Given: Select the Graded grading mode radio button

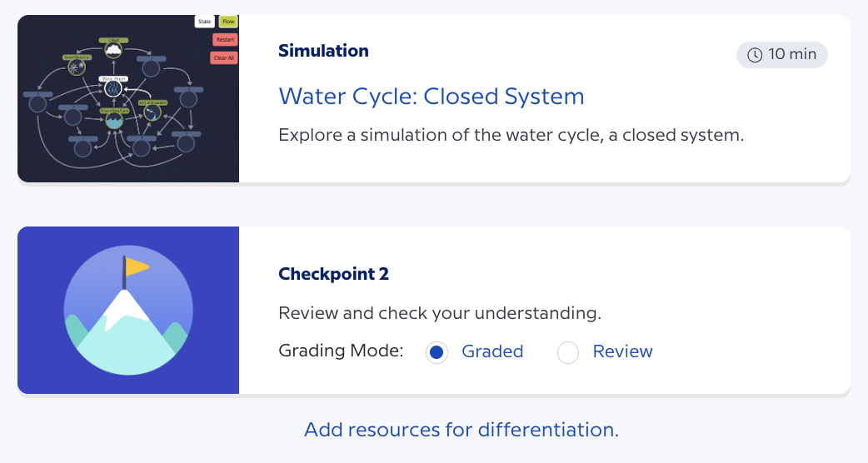Looking at the screenshot, I should pos(437,352).
